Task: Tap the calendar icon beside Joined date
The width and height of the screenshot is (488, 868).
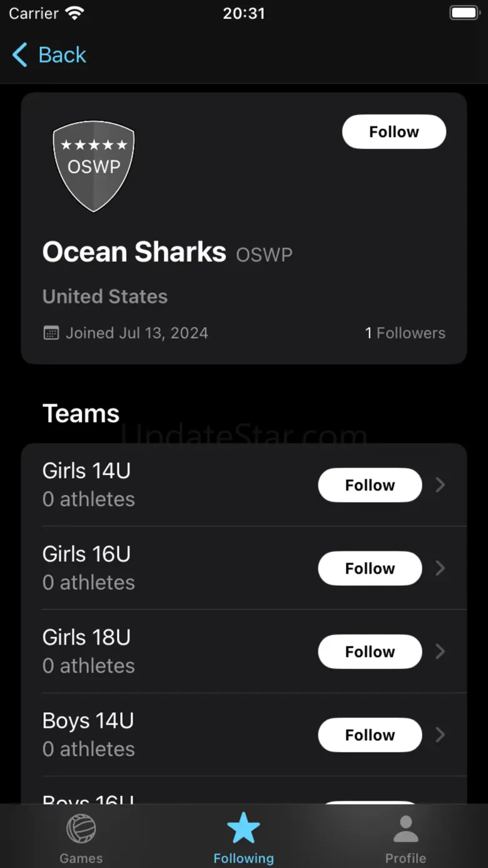Action: click(51, 333)
